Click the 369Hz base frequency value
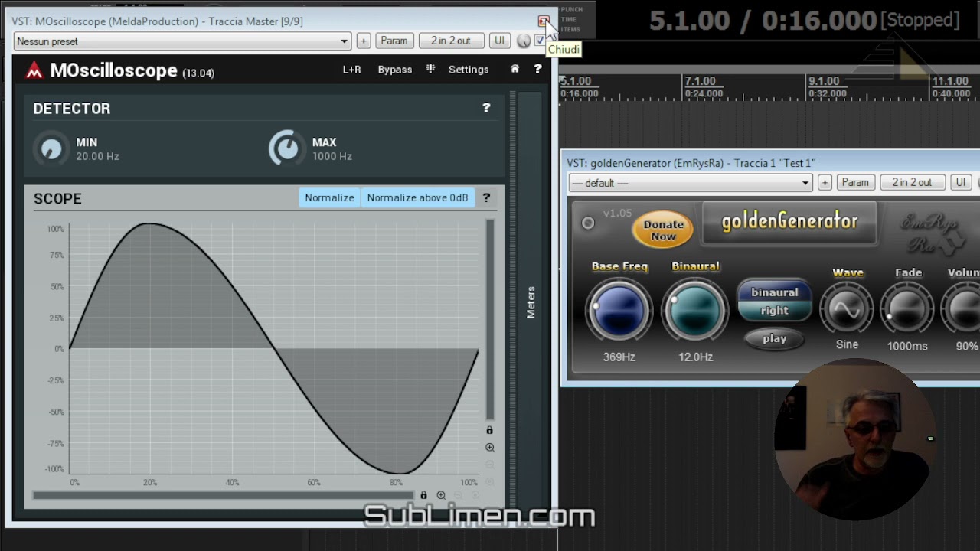Viewport: 980px width, 551px height. pos(619,357)
